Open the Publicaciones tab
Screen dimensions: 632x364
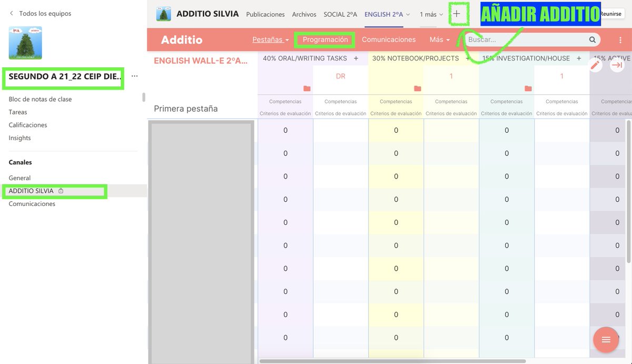tap(265, 14)
